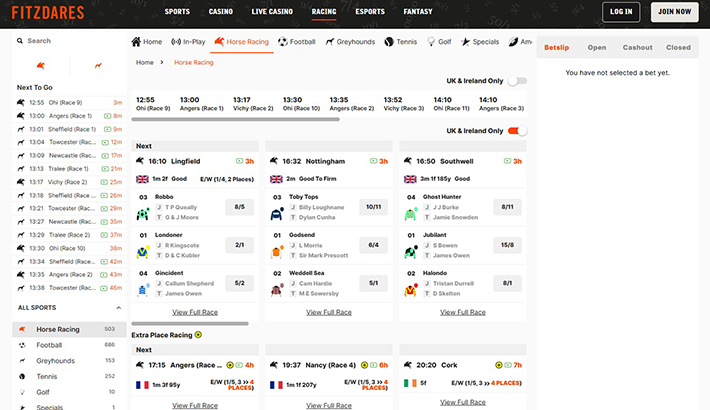Click the In-Play broadcast icon

pos(176,42)
